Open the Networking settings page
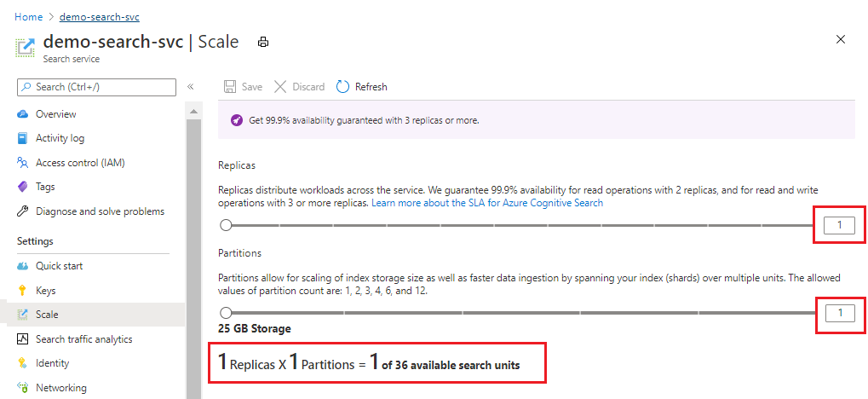This screenshot has width=868, height=399. (60, 388)
